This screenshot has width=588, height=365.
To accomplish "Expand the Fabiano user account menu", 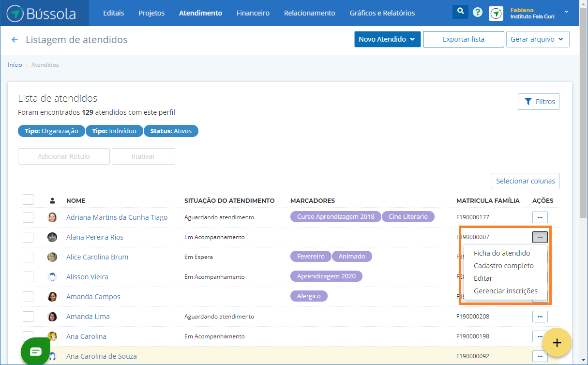I will click(566, 12).
